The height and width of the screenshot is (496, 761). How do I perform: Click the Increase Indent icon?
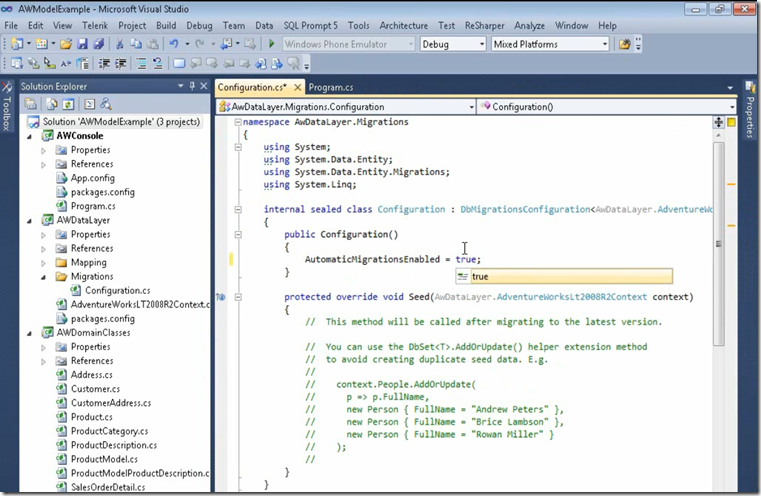(120, 63)
